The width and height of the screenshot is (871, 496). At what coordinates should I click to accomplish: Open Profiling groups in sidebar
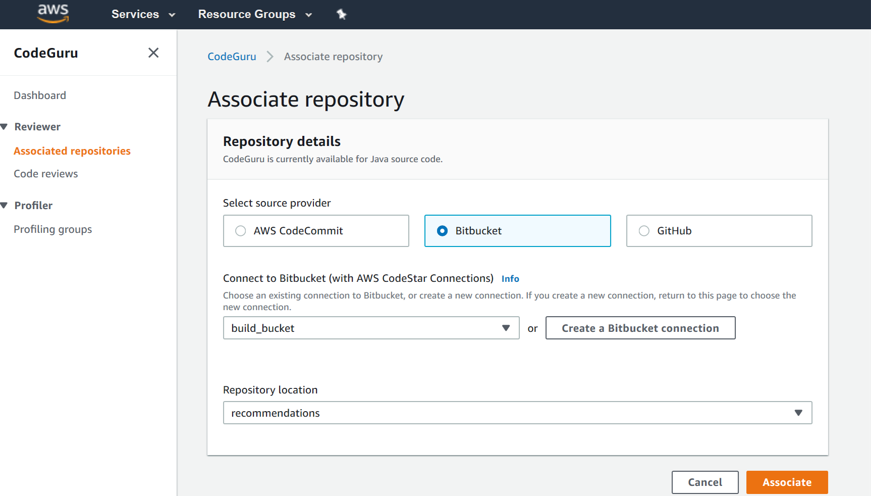[53, 229]
